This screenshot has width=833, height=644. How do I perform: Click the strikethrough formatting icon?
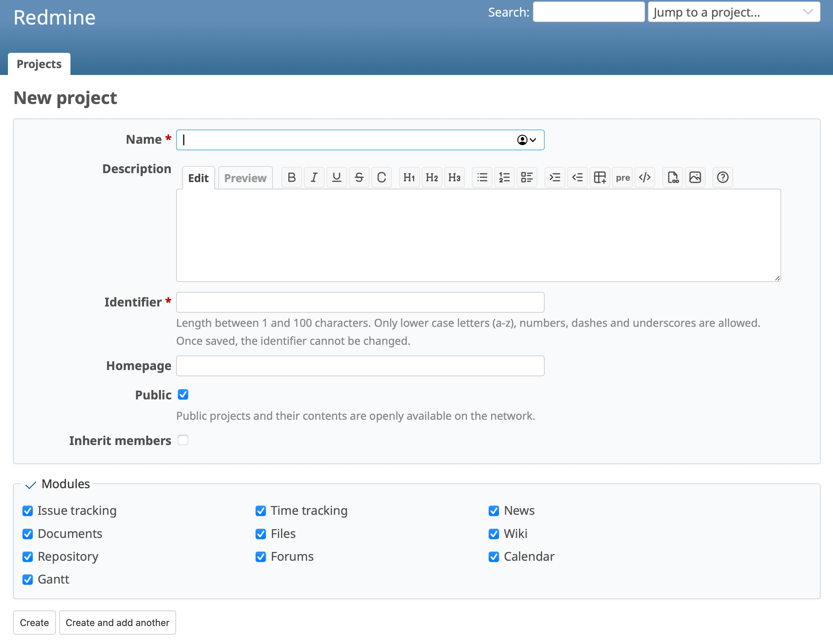(x=358, y=177)
